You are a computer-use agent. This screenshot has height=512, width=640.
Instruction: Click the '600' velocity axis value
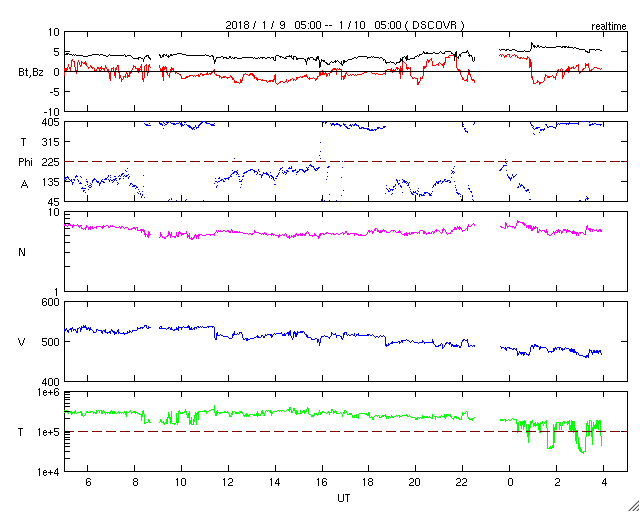click(x=52, y=303)
